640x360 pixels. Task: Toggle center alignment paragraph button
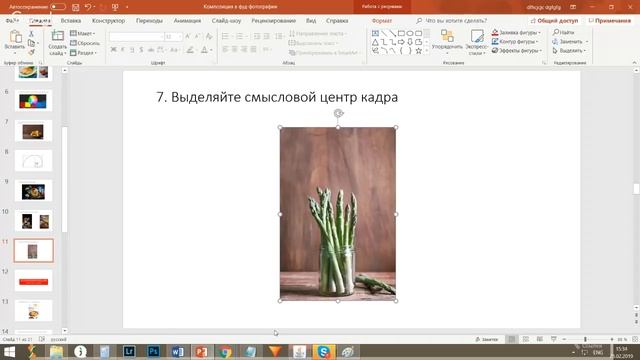tap(235, 49)
